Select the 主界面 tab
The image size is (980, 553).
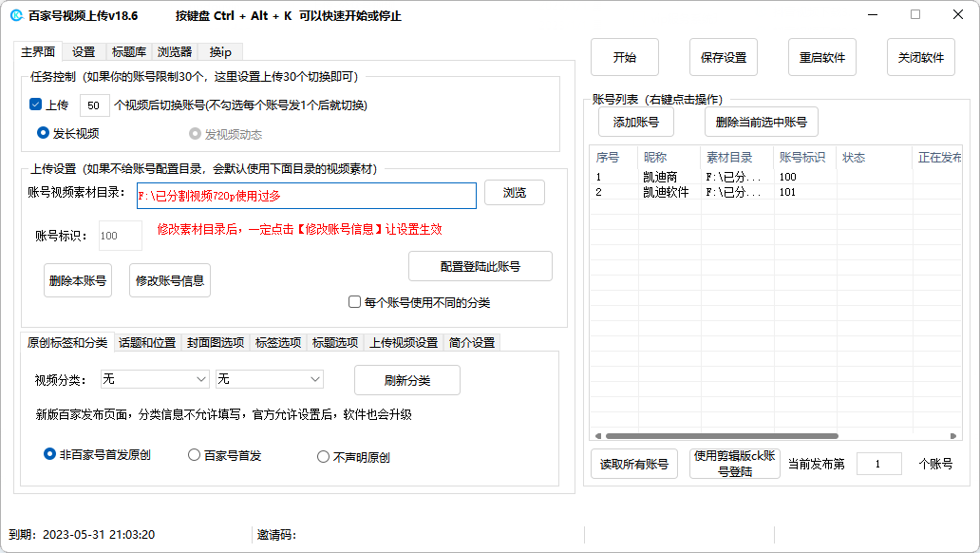pos(37,51)
